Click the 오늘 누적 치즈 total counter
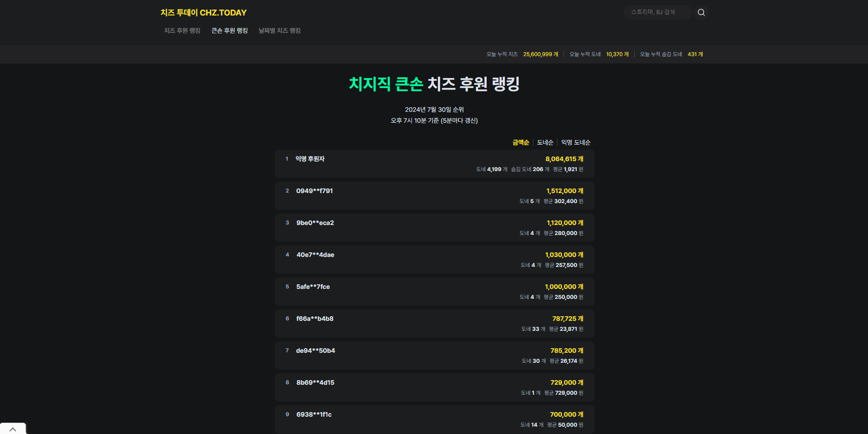 click(x=523, y=54)
